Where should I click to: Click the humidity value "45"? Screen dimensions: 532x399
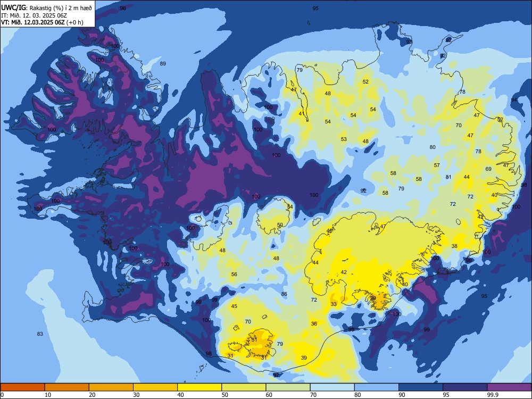click(x=234, y=306)
